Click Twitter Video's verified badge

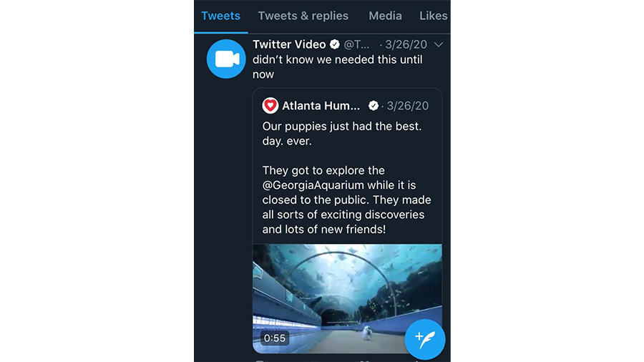tap(335, 44)
